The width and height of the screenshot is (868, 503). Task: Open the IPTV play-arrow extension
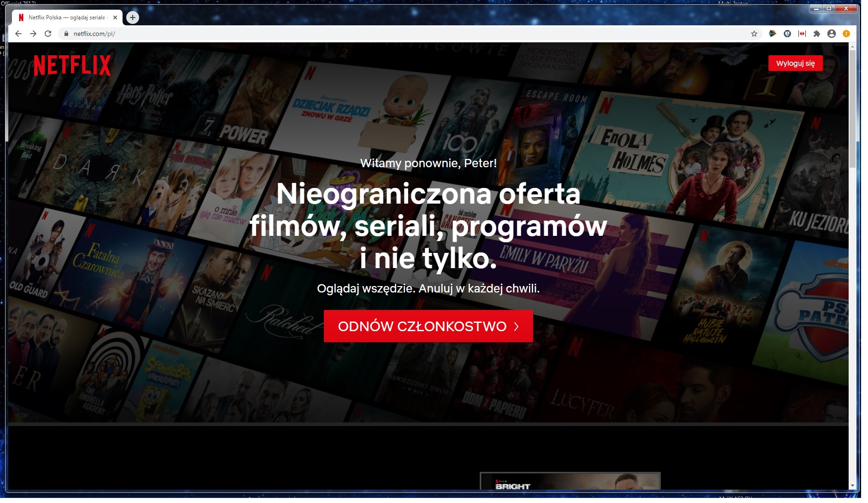[x=773, y=34]
